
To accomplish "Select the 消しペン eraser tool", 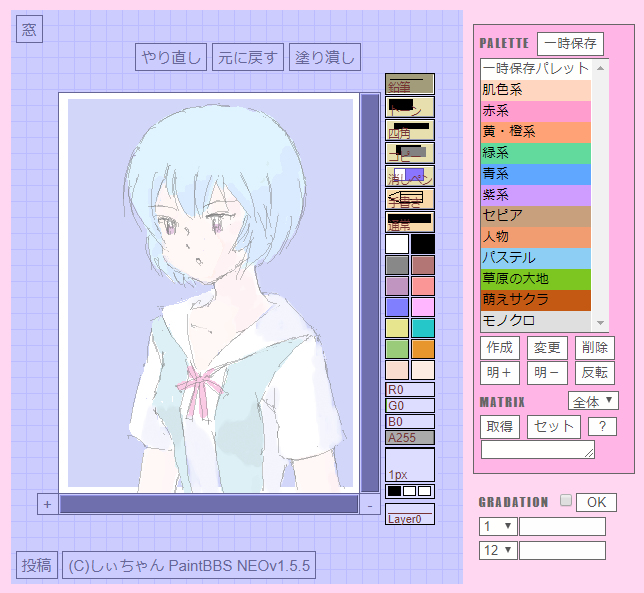I will click(x=409, y=176).
